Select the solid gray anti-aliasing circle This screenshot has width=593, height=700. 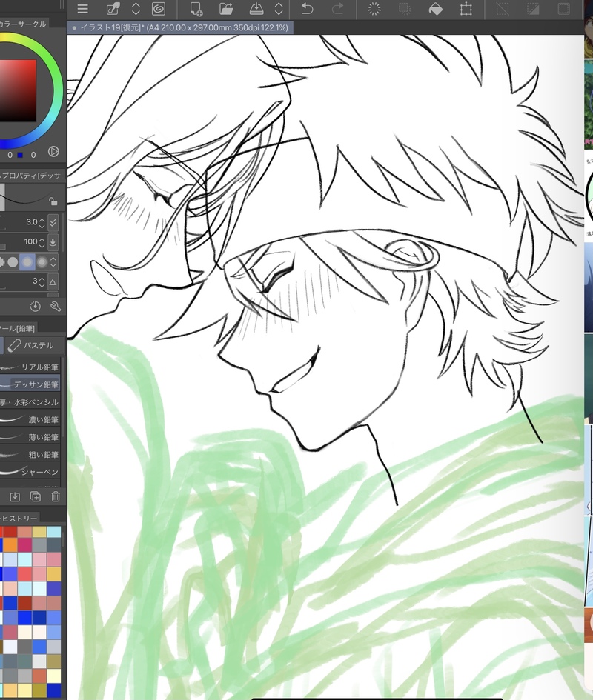[13, 262]
